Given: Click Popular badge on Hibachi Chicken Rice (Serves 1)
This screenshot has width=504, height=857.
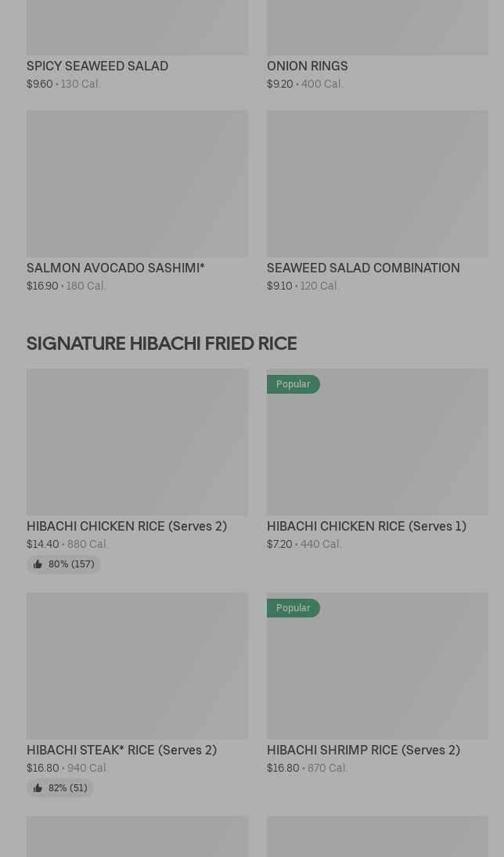Looking at the screenshot, I should pyautogui.click(x=293, y=384).
